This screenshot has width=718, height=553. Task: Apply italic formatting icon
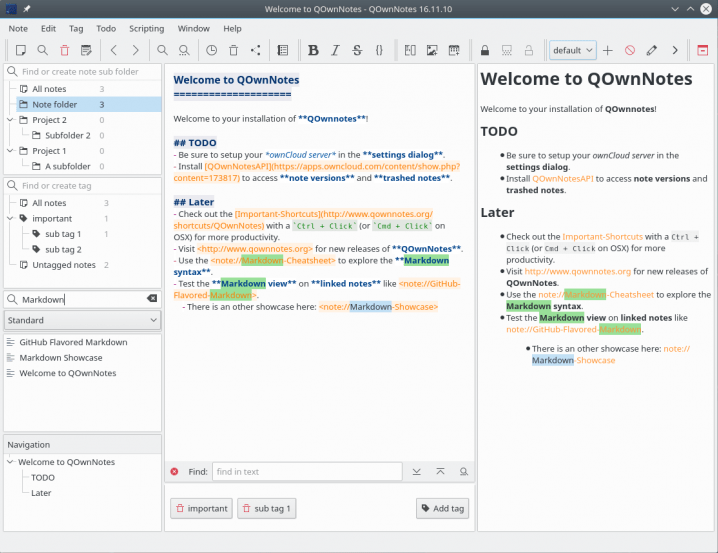pos(335,50)
